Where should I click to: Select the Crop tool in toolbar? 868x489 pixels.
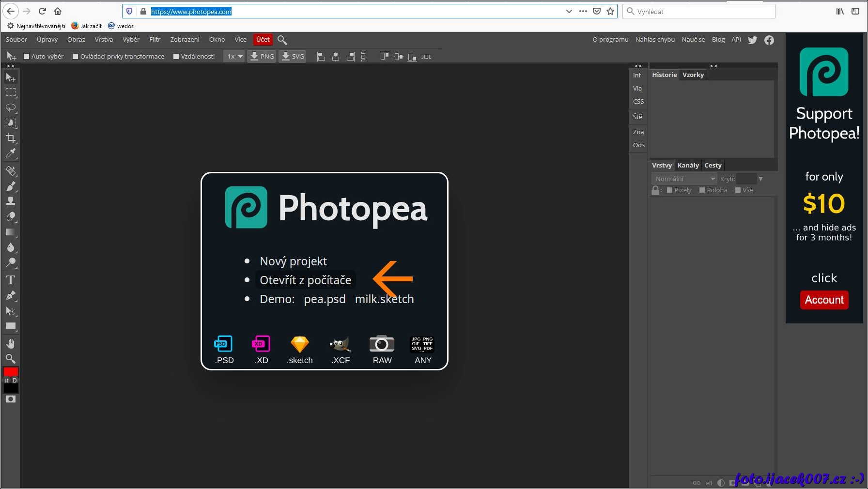click(11, 138)
